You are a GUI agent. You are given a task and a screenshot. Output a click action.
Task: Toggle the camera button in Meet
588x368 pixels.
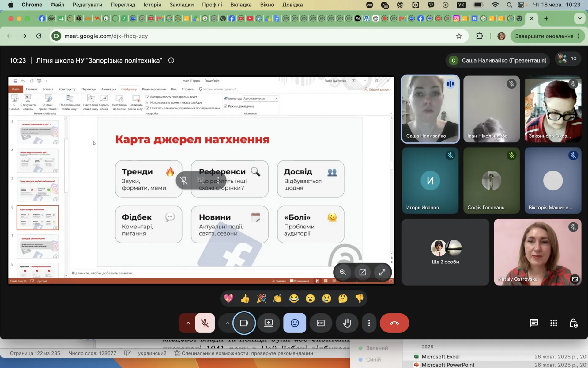(244, 323)
